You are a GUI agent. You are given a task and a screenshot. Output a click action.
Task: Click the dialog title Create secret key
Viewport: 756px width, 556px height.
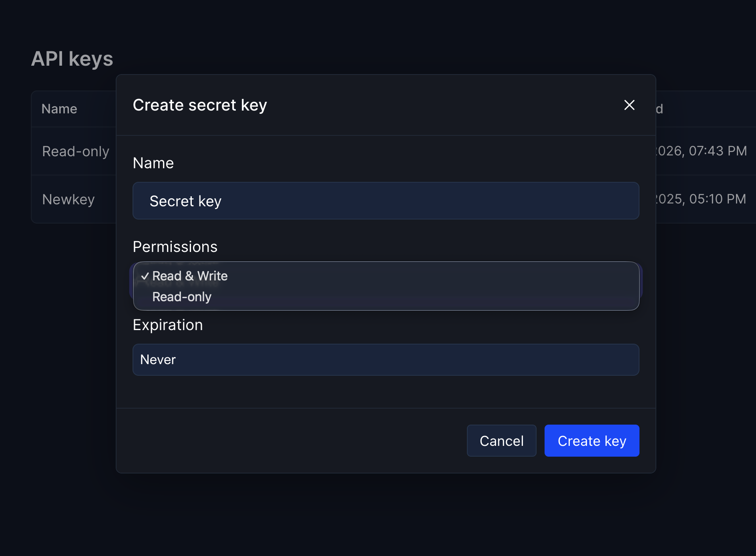[x=200, y=105]
